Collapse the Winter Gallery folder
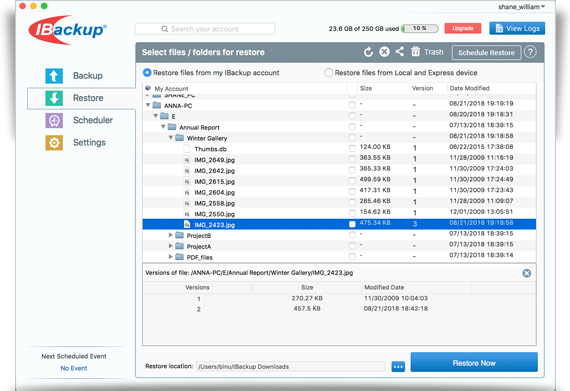Viewport: 570px width, 391px height. tap(171, 137)
